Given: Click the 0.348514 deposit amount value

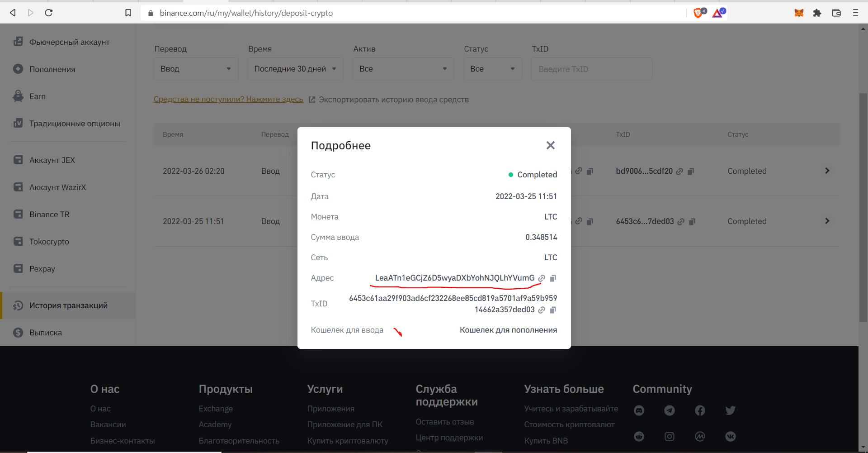Looking at the screenshot, I should click(x=541, y=237).
